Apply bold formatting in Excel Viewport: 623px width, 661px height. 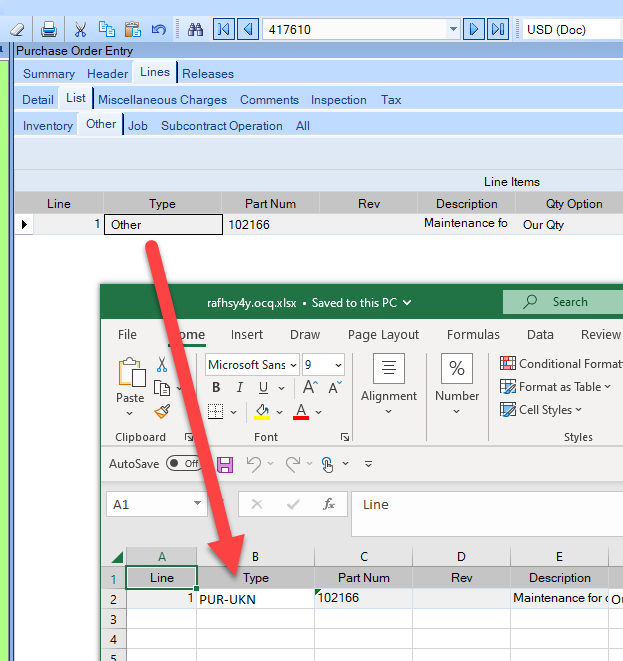pos(215,388)
